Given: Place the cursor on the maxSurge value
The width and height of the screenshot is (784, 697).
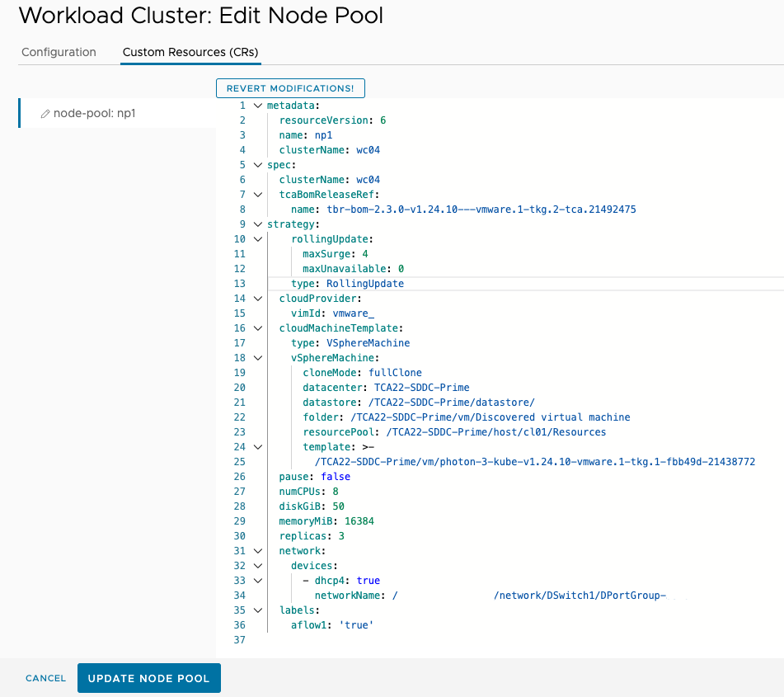Looking at the screenshot, I should (365, 254).
